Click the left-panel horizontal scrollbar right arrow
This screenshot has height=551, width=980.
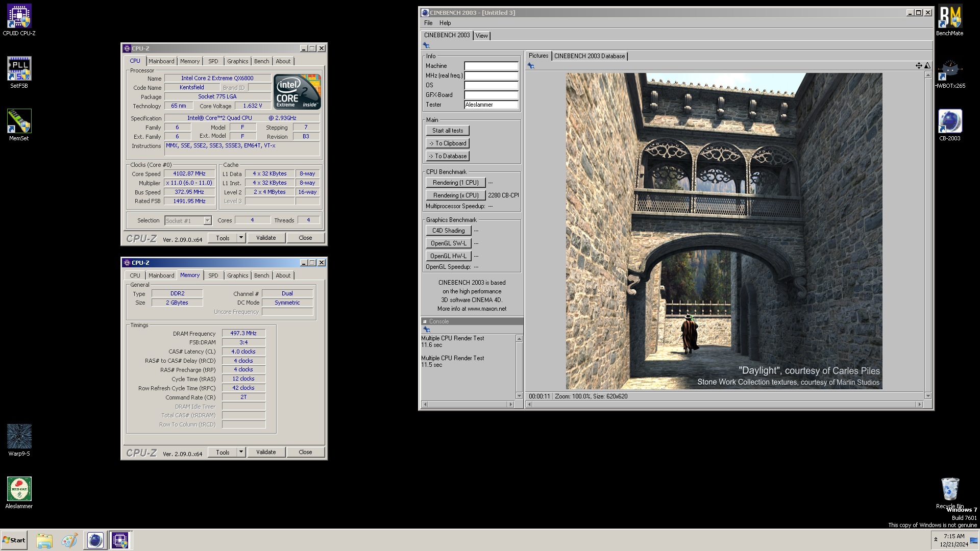[510, 404]
